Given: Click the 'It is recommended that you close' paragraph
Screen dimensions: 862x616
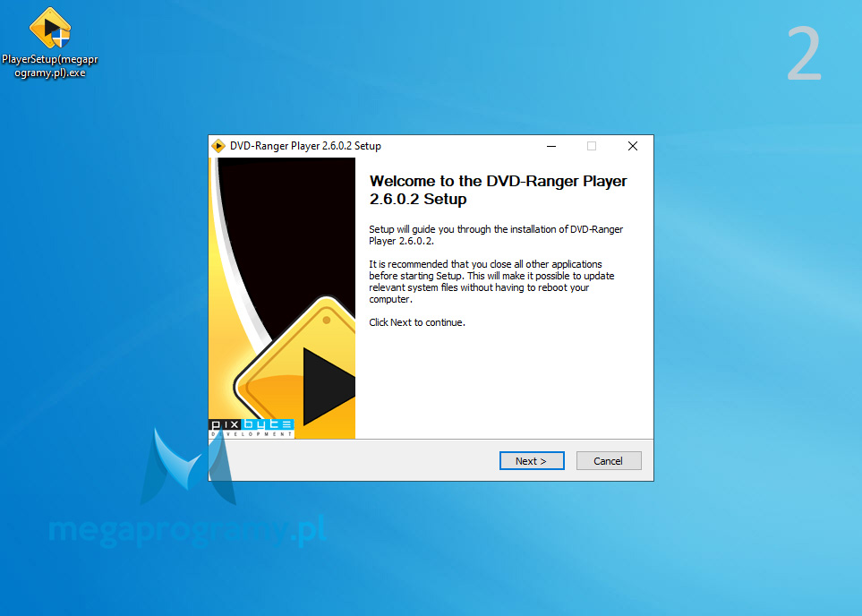Looking at the screenshot, I should [491, 282].
